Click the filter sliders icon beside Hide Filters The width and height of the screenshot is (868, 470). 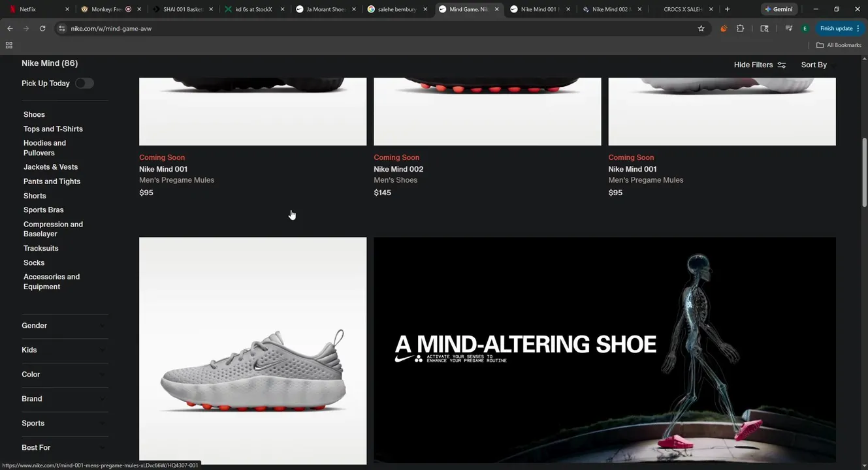tap(781, 65)
